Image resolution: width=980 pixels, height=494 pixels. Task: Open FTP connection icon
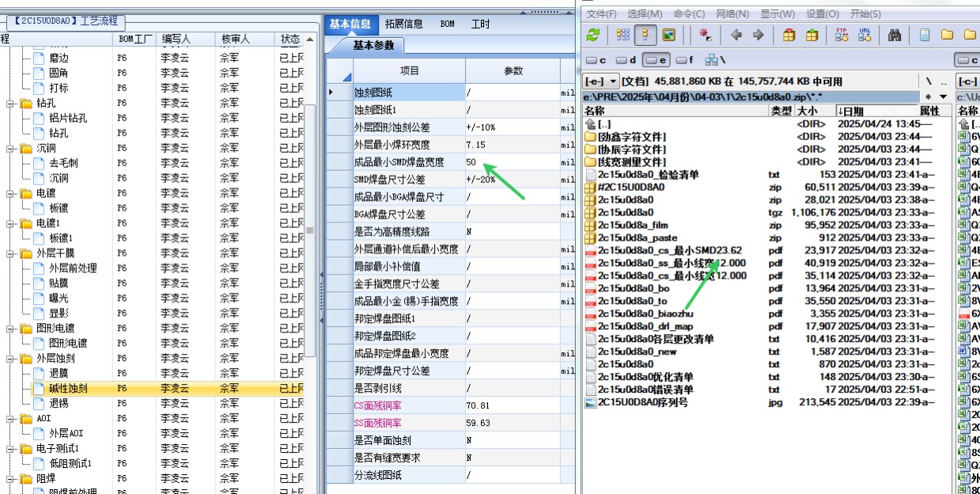[x=842, y=35]
